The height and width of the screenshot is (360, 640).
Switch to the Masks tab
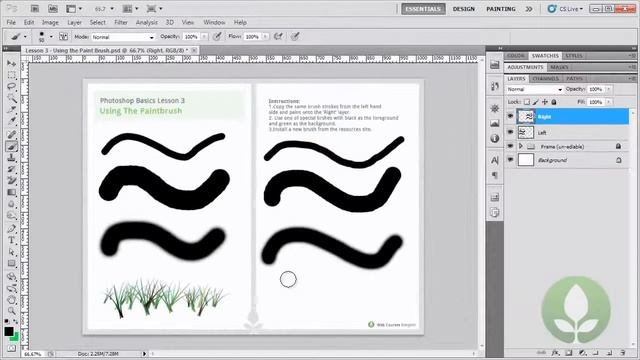[559, 67]
